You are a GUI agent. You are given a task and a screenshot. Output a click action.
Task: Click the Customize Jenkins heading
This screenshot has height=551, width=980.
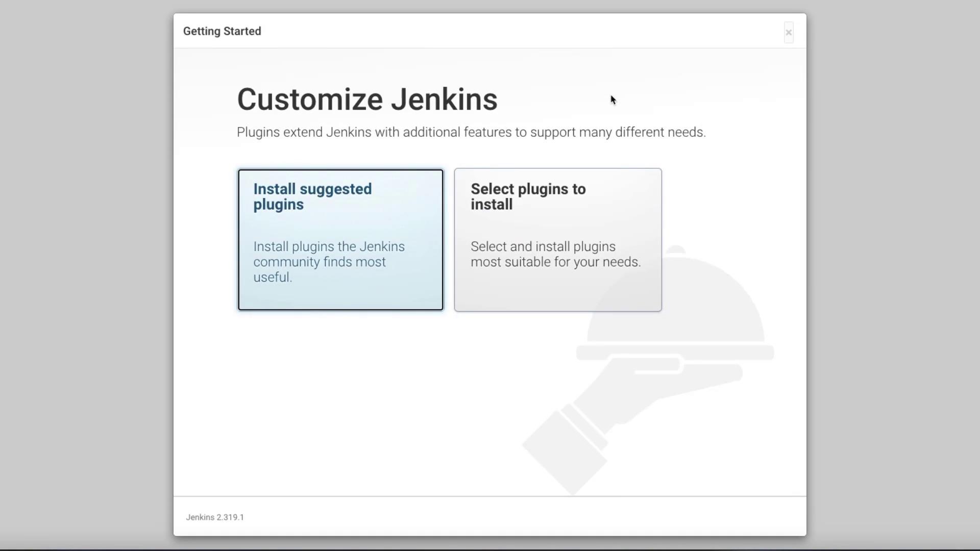pos(367,99)
